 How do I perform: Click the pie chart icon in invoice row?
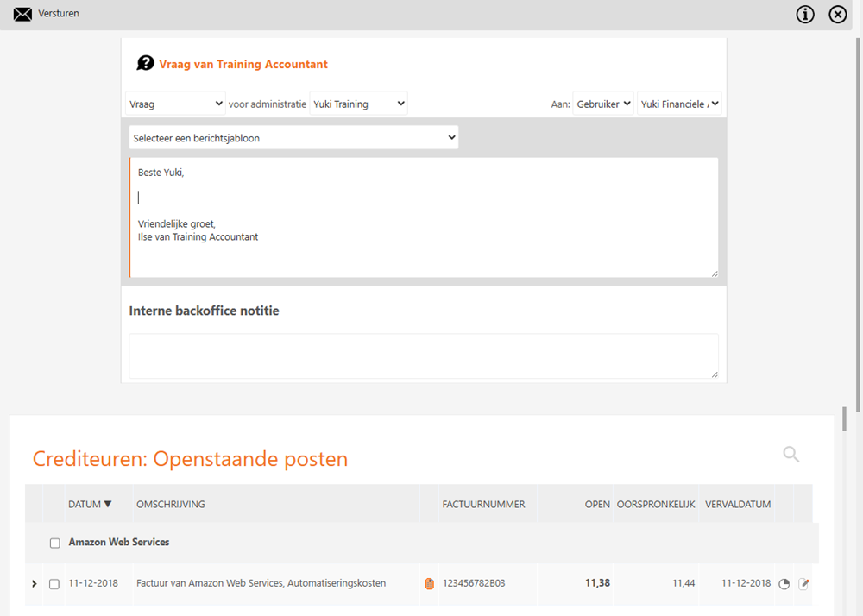click(x=784, y=583)
